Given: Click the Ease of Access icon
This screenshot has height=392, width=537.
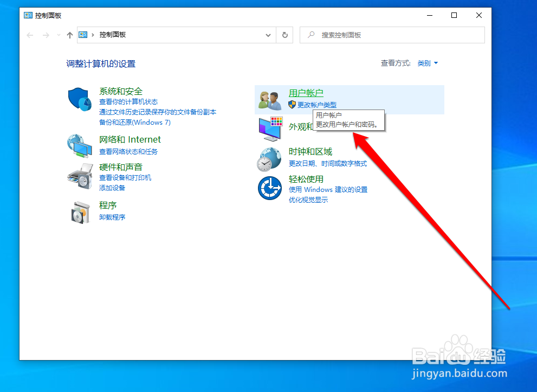Looking at the screenshot, I should [270, 188].
